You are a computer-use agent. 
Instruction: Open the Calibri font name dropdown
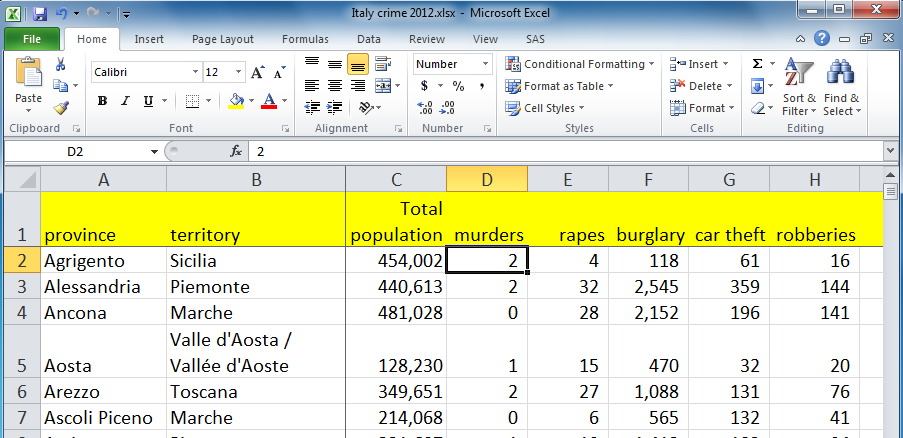196,73
